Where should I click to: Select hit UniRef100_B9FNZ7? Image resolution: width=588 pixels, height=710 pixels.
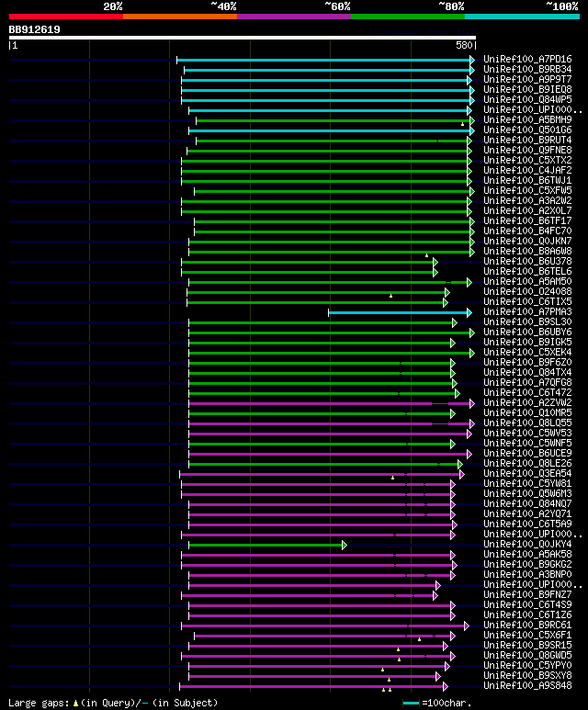(527, 594)
